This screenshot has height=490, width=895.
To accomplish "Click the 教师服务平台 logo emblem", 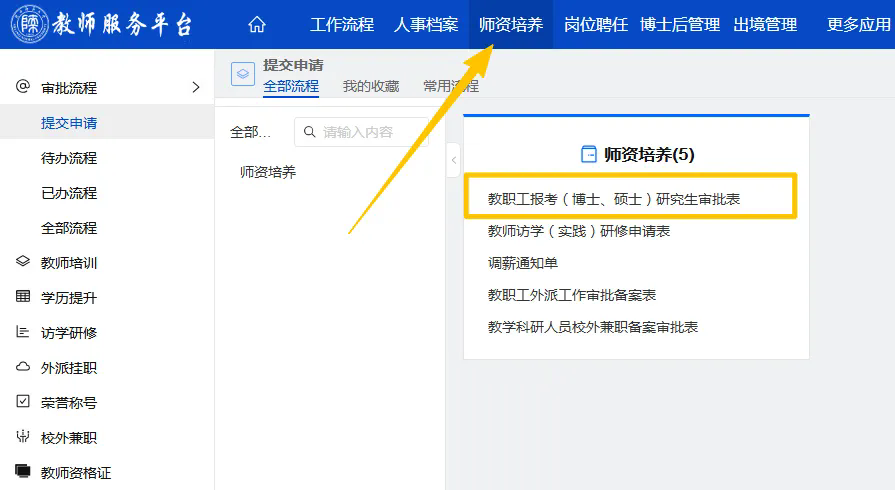I will [x=29, y=25].
